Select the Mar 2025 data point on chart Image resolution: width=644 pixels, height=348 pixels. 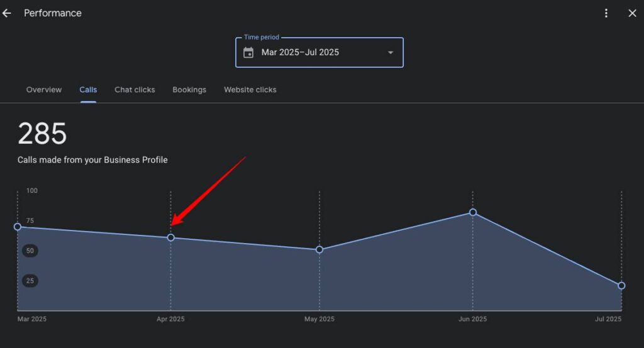pos(18,227)
